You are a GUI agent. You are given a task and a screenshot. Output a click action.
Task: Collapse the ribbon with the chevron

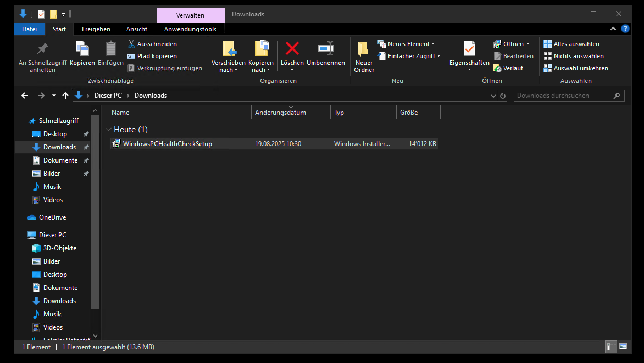[613, 29]
